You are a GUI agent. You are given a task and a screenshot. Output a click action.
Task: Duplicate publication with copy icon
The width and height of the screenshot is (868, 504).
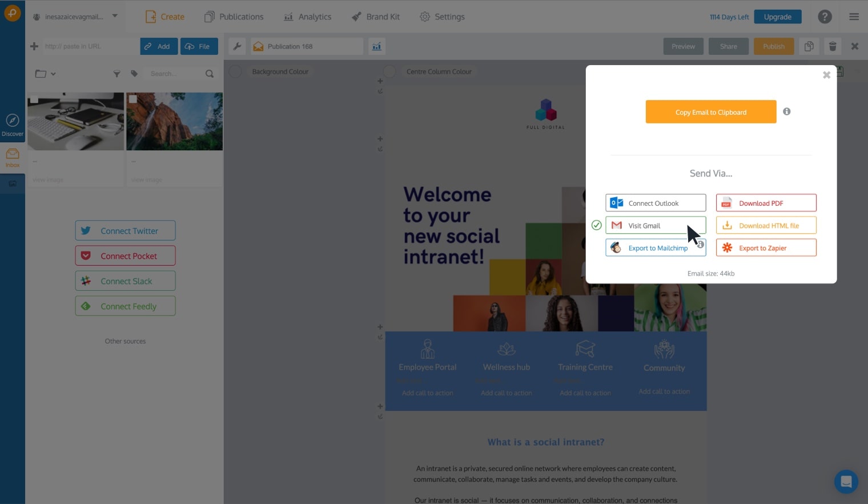point(809,46)
